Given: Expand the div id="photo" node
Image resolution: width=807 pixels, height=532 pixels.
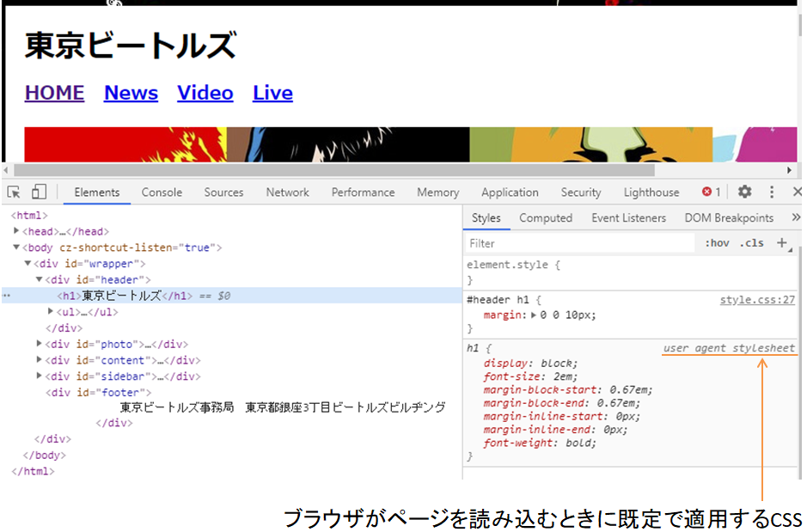Looking at the screenshot, I should point(40,344).
